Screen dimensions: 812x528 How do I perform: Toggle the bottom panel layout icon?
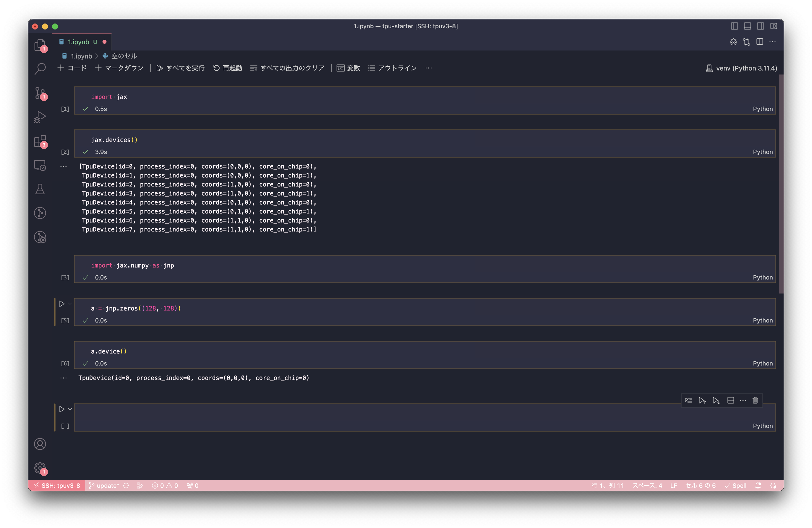(x=747, y=26)
